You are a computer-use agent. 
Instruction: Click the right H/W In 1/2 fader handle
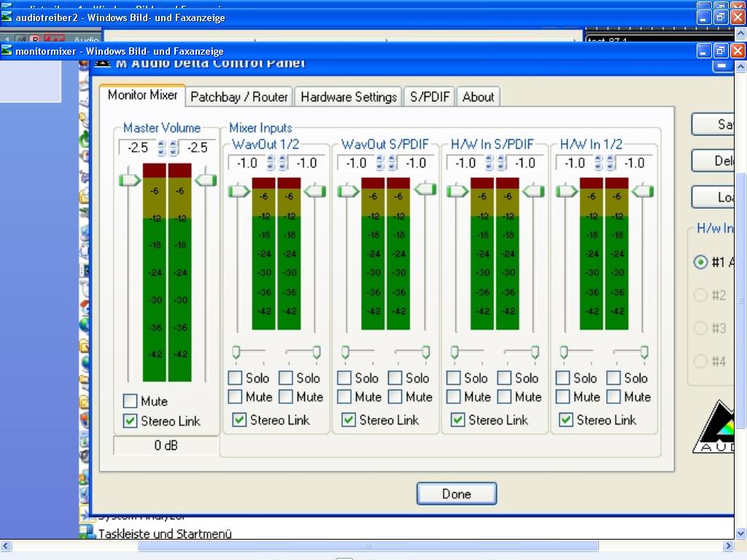[643, 192]
